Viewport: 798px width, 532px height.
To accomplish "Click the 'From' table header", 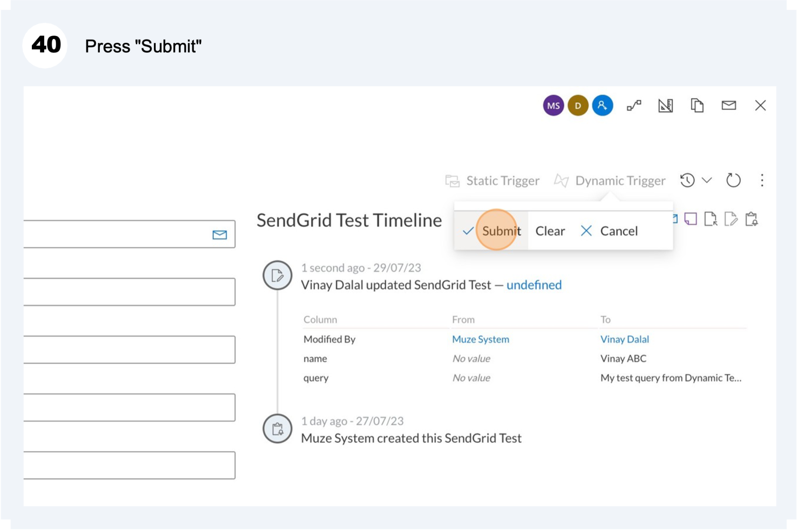I will coord(463,320).
